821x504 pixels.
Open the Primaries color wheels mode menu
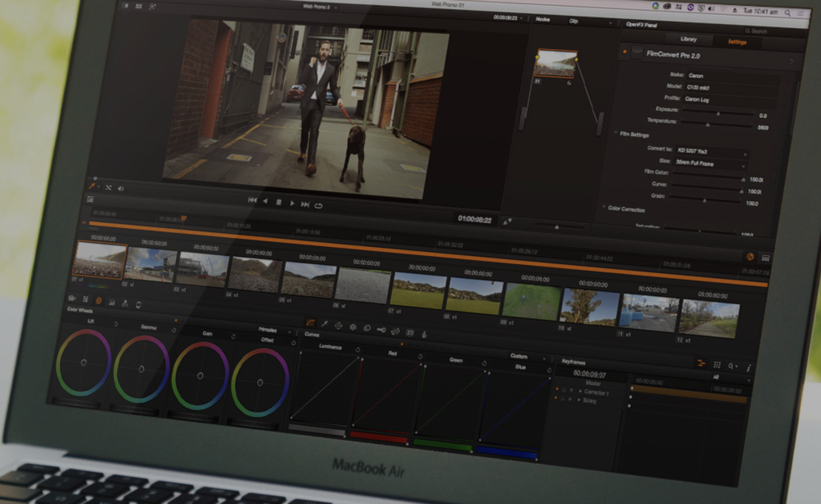(x=274, y=331)
